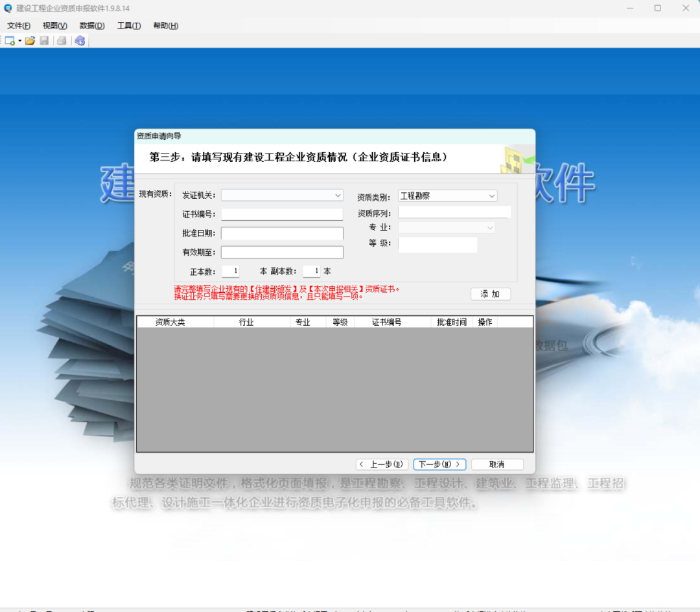Click the Save floppy disk icon

44,41
